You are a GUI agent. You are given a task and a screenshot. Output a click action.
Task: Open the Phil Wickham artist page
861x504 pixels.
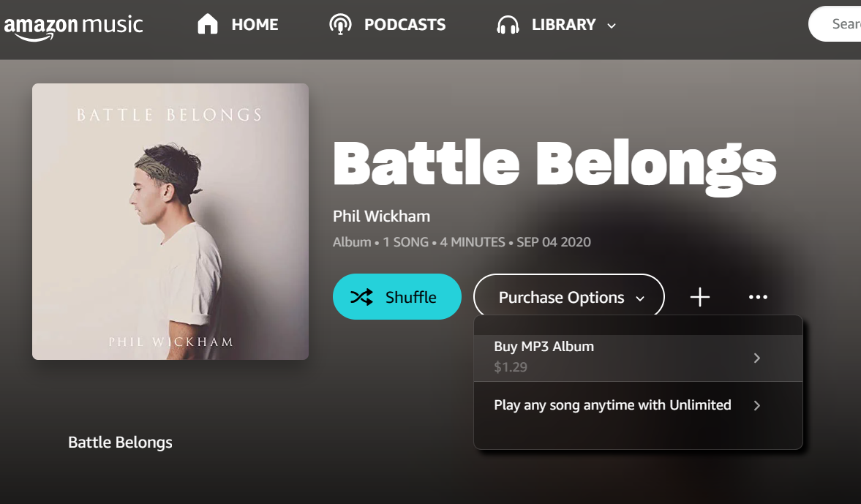(x=381, y=217)
